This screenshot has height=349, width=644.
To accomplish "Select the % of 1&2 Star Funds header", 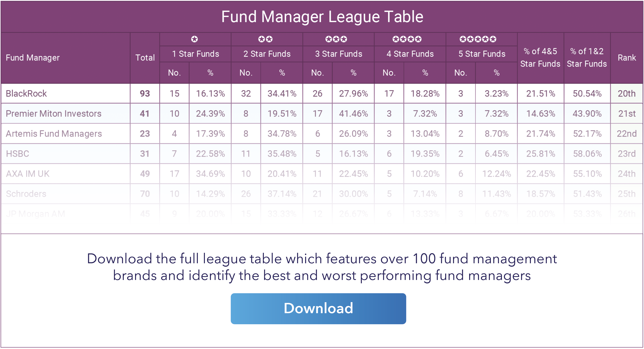I will (587, 58).
